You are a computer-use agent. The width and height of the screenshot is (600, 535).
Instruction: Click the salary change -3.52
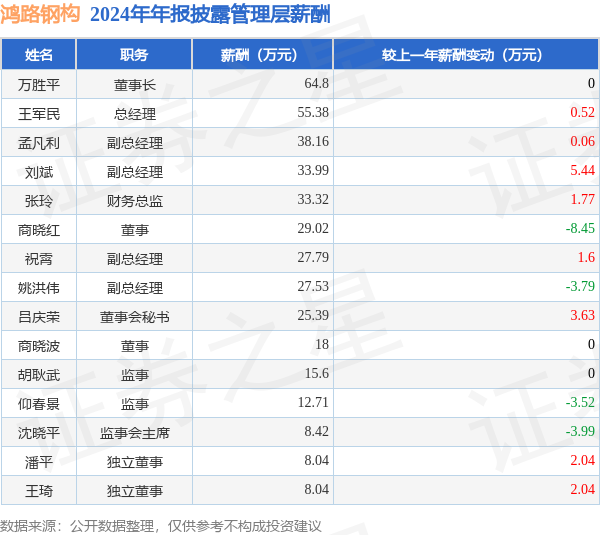click(580, 403)
